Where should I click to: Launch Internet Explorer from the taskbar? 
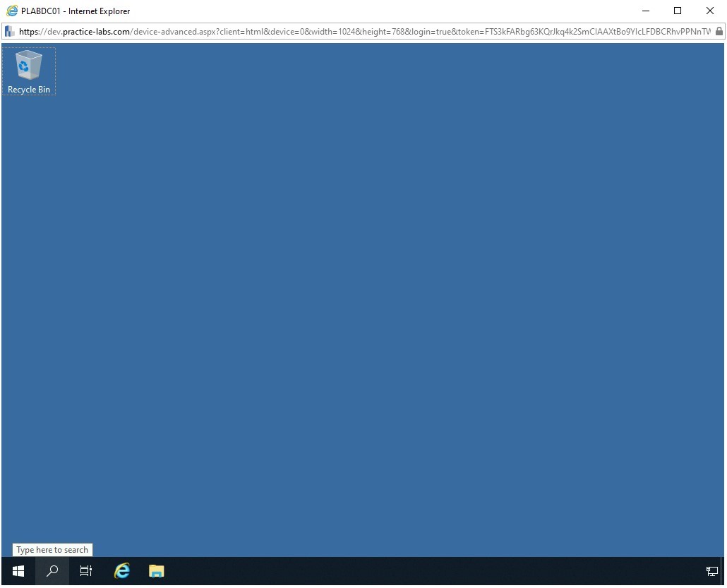point(122,571)
